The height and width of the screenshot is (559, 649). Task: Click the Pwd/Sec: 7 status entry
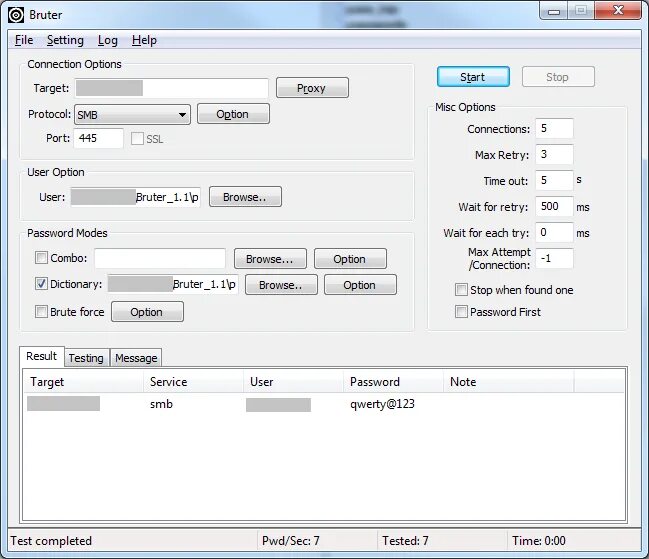[291, 541]
